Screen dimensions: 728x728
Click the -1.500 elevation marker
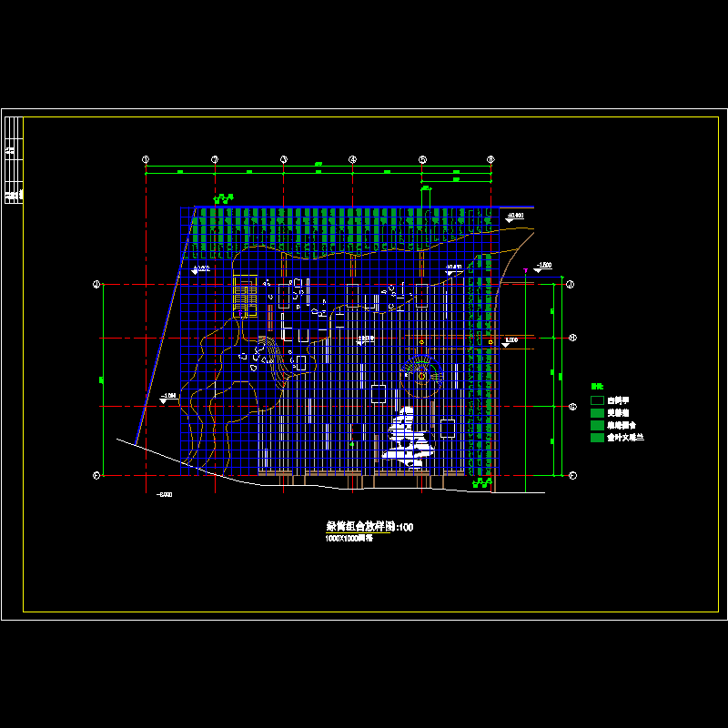pyautogui.click(x=542, y=267)
